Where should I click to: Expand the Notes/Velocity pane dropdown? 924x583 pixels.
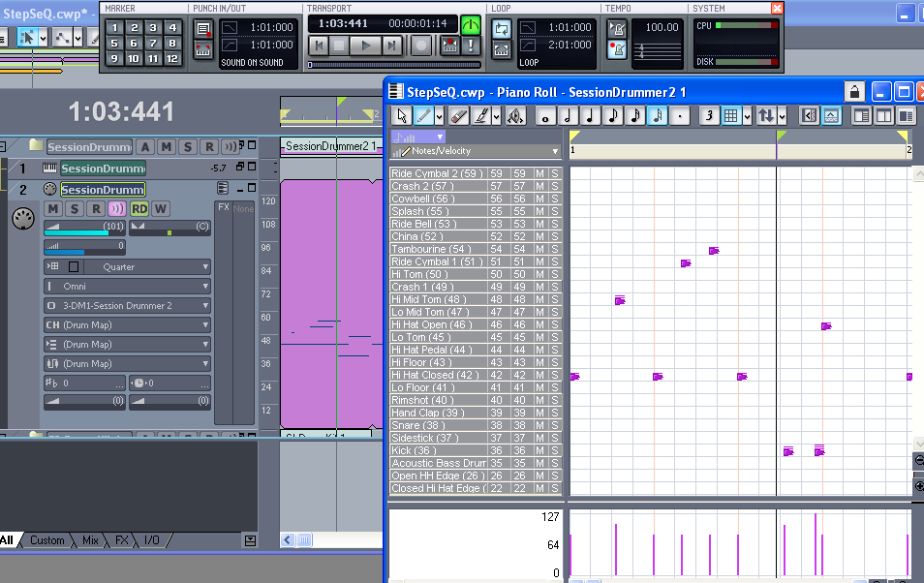(x=555, y=152)
